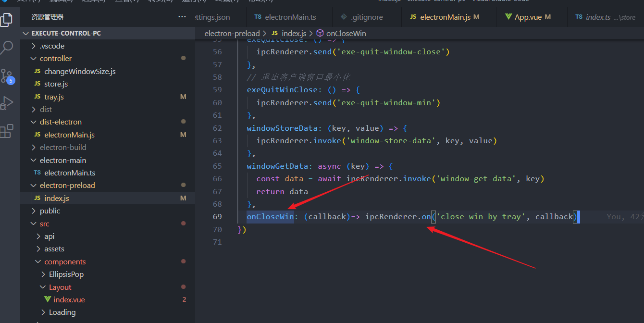Open the Search activity bar icon
Viewport: 644px width, 323px height.
[x=7, y=47]
